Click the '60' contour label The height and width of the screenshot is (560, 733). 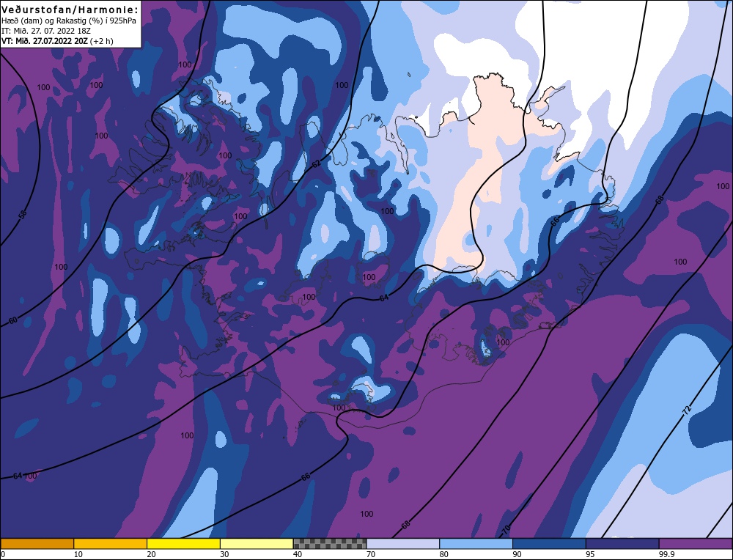pyautogui.click(x=13, y=320)
